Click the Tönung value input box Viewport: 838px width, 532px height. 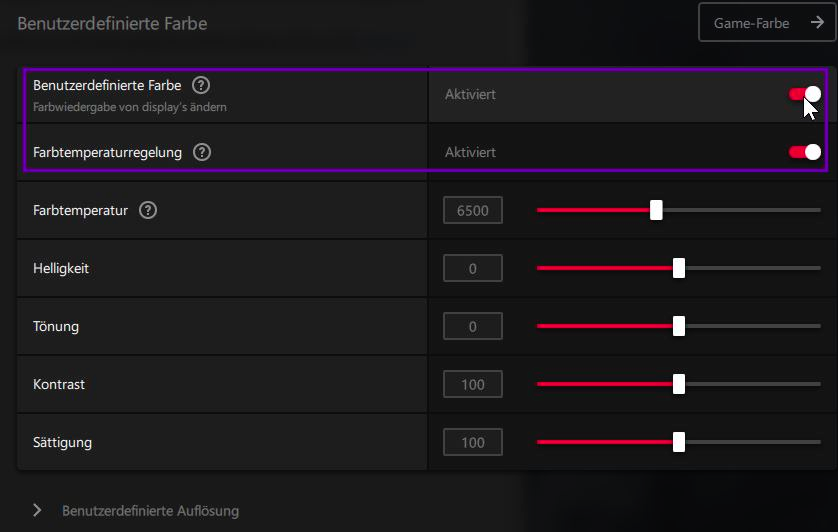point(473,326)
